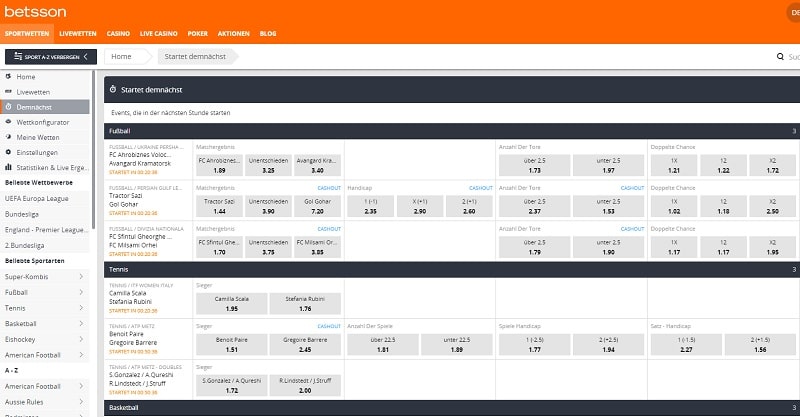800x417 pixels.
Task: Expand Tennis in sidebar
Action: (81, 308)
